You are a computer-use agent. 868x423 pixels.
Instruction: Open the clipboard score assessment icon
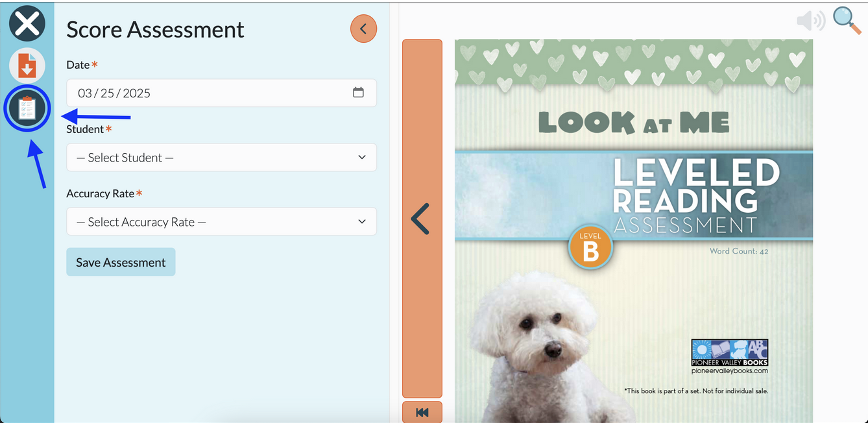(27, 108)
